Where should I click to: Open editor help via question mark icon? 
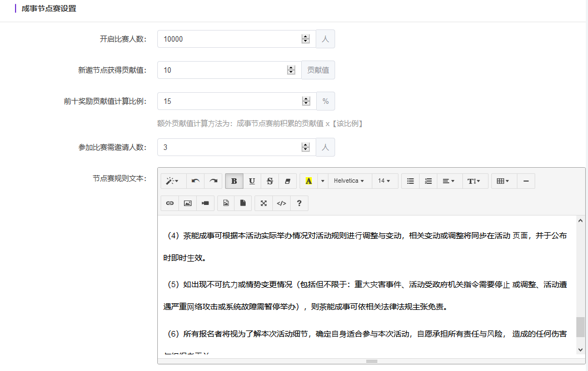299,203
